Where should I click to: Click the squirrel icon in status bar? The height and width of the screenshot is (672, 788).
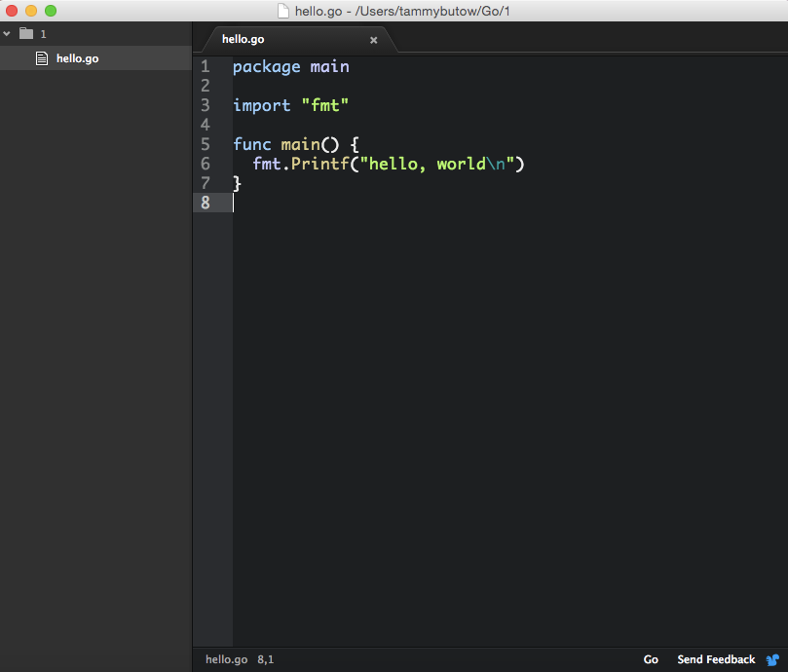772,659
